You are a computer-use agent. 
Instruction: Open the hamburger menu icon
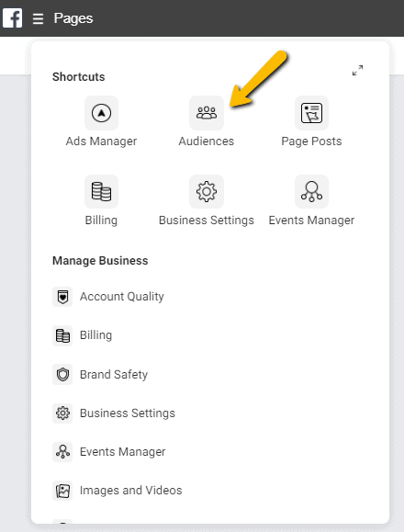point(38,18)
